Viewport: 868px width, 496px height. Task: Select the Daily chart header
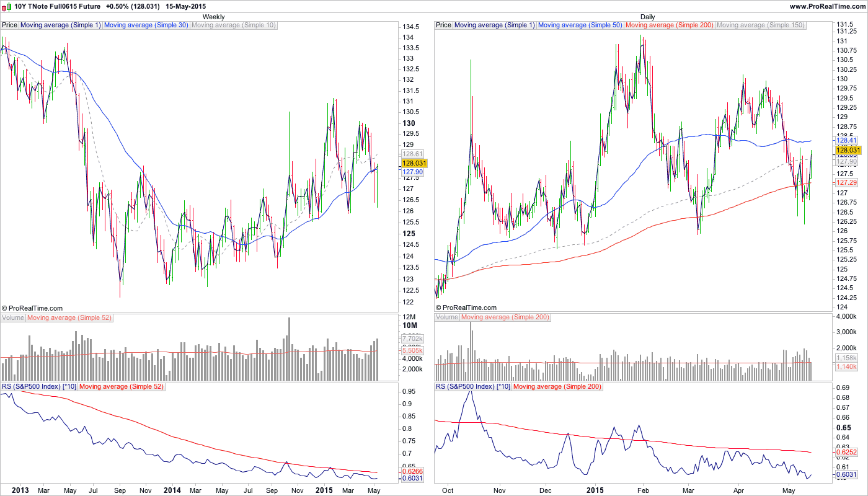pyautogui.click(x=647, y=17)
